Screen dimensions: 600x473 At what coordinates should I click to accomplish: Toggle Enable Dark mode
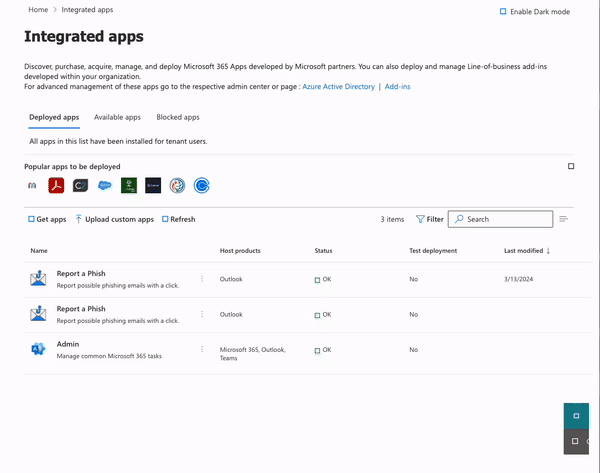click(535, 12)
